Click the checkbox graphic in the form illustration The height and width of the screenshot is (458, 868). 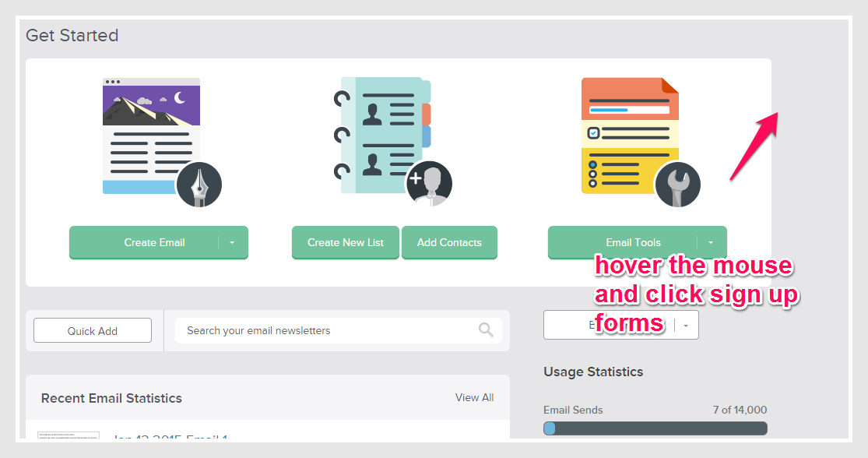point(593,133)
